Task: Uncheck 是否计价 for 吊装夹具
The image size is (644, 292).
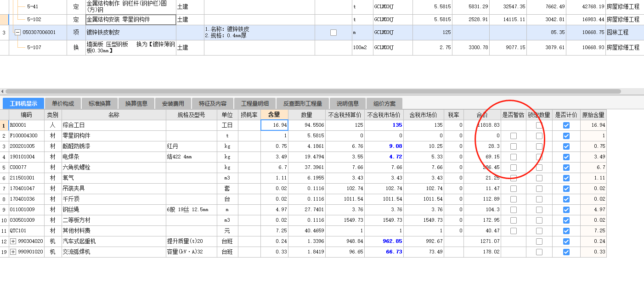Action: 566,188
